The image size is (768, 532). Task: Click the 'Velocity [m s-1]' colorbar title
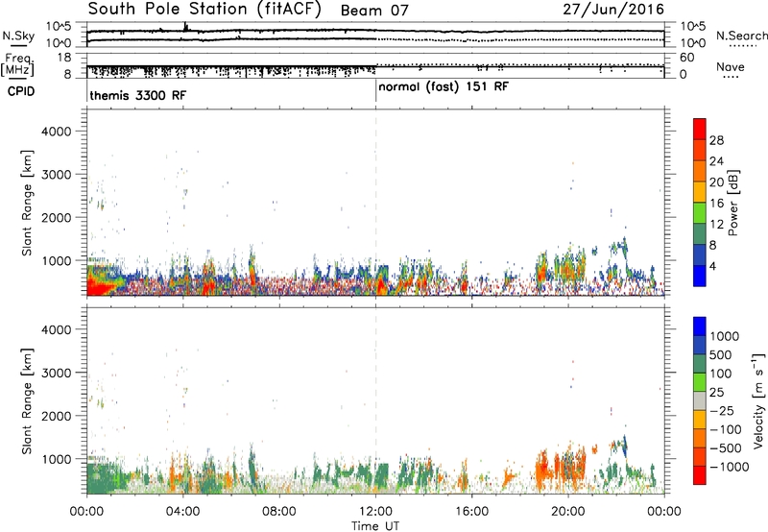pyautogui.click(x=758, y=400)
